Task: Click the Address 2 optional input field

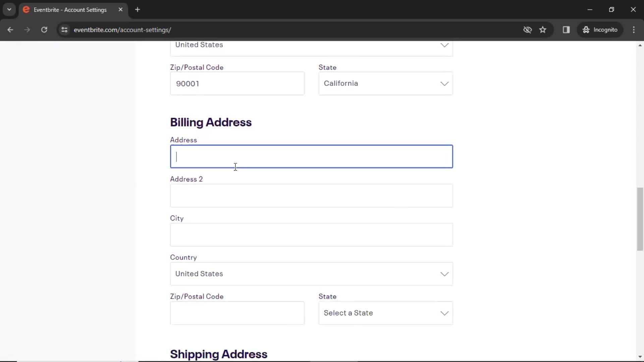Action: click(311, 195)
